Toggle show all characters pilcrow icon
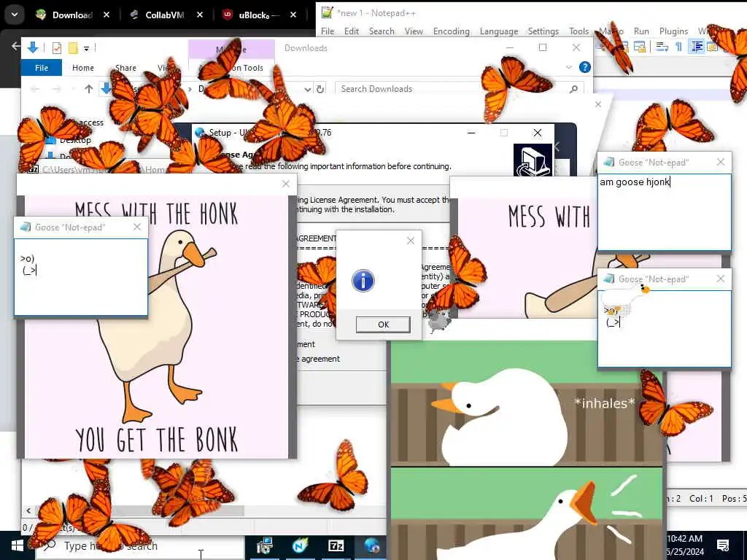747x560 pixels. pos(679,47)
